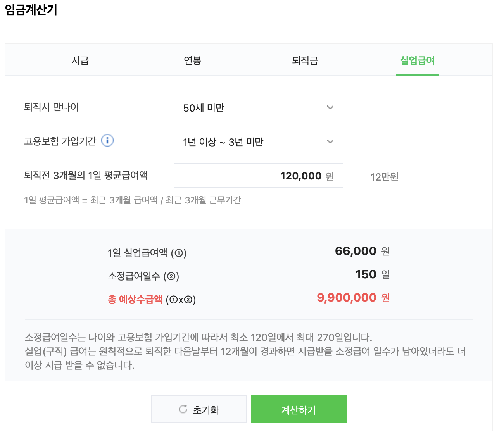Click the 소정급여일수 value of 150 일
Image resolution: width=504 pixels, height=431 pixels.
(366, 274)
